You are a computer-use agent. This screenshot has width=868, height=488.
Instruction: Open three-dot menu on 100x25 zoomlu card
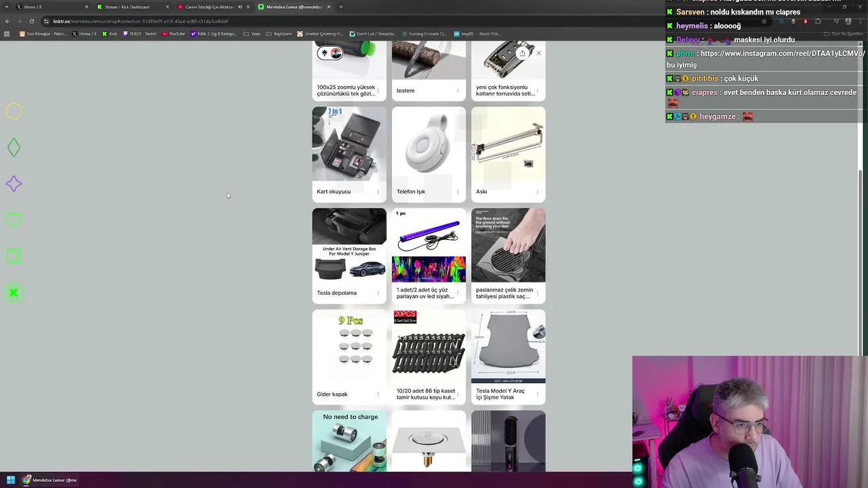(378, 90)
